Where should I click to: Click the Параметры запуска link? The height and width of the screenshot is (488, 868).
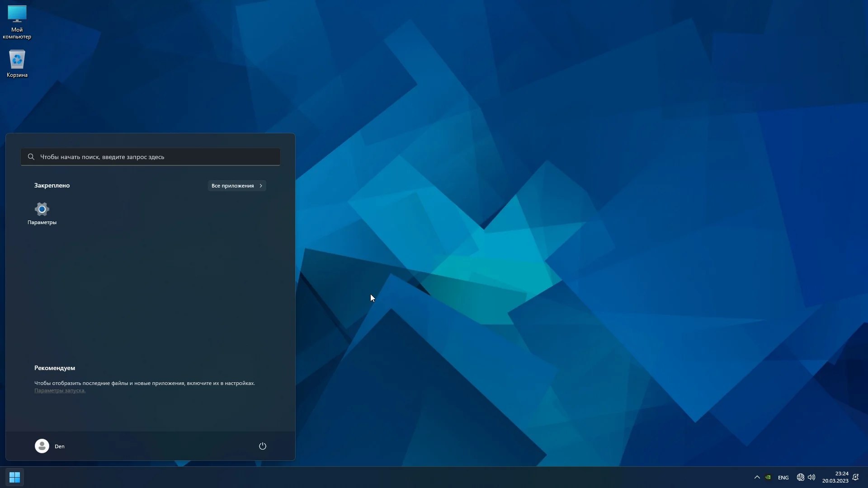tap(60, 390)
